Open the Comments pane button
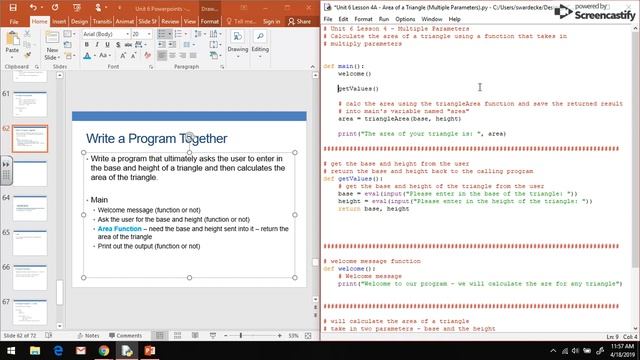640x360 pixels. pyautogui.click(x=125, y=336)
